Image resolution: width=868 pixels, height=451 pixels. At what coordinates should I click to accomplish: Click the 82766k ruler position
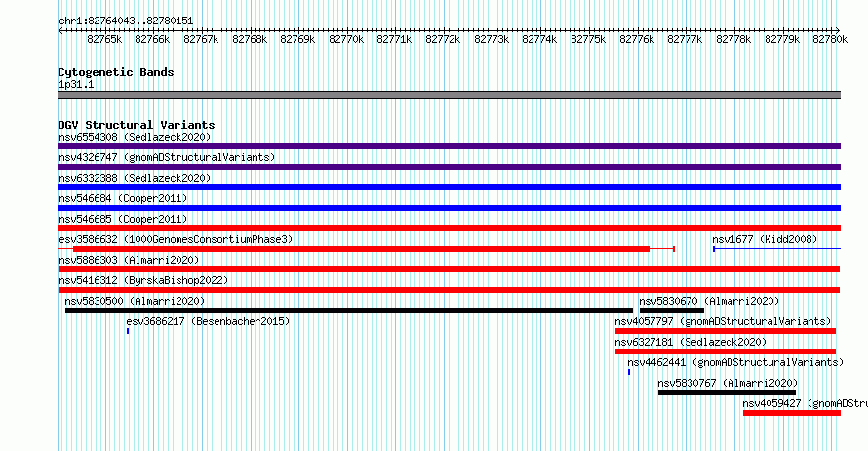tap(152, 39)
